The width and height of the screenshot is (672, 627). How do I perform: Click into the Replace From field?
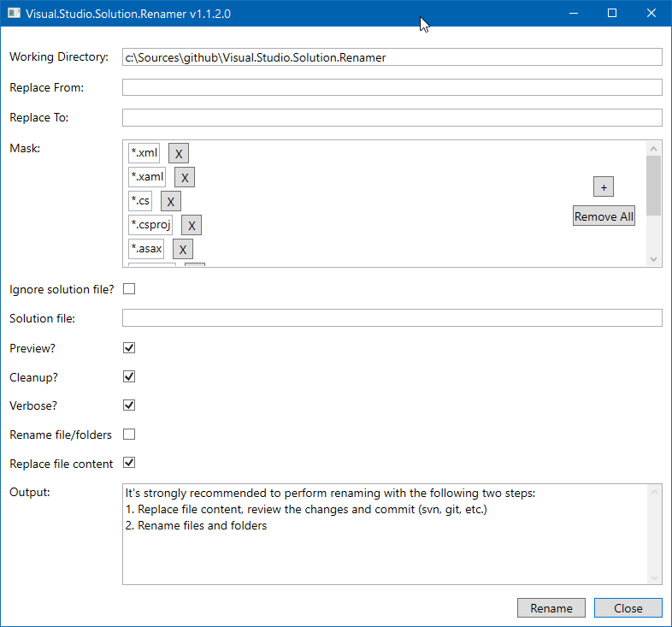point(392,87)
